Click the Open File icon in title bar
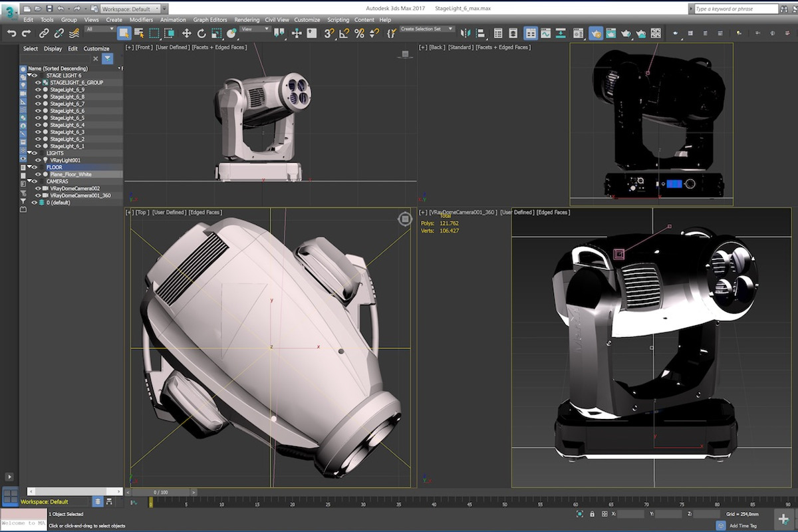The height and width of the screenshot is (532, 798). [38, 9]
